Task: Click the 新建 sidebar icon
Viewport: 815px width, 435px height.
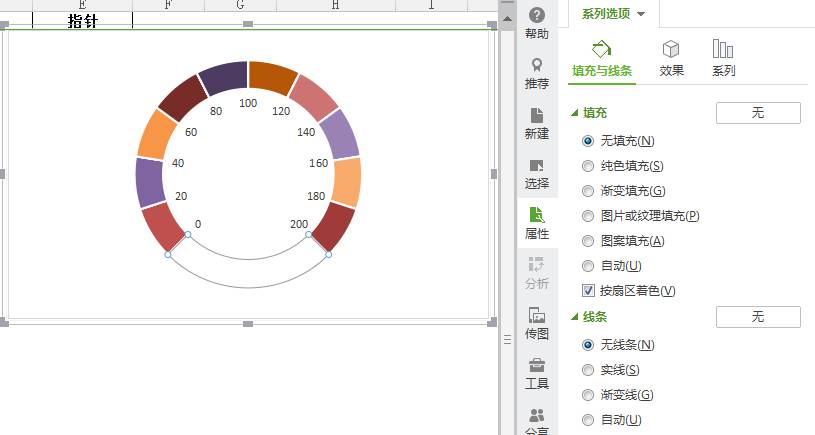Action: pyautogui.click(x=537, y=123)
